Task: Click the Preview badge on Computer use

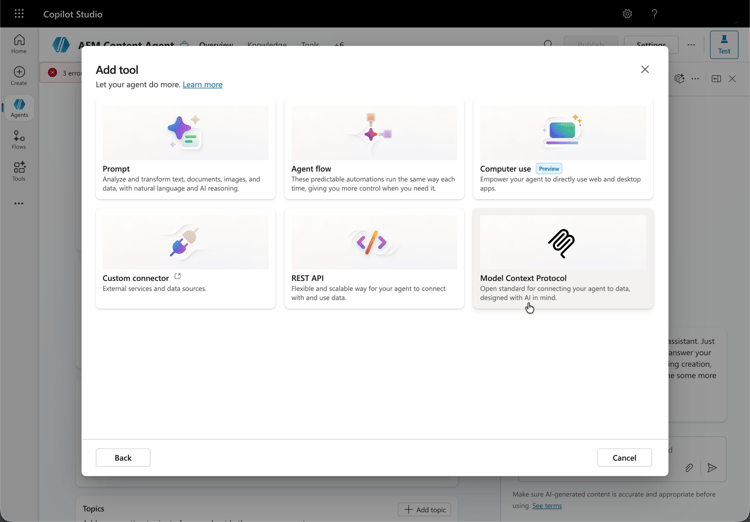Action: click(549, 168)
